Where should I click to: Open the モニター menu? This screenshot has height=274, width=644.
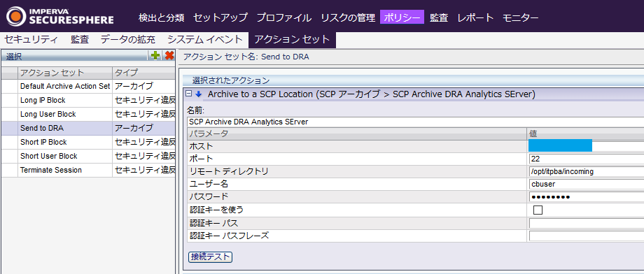click(520, 17)
